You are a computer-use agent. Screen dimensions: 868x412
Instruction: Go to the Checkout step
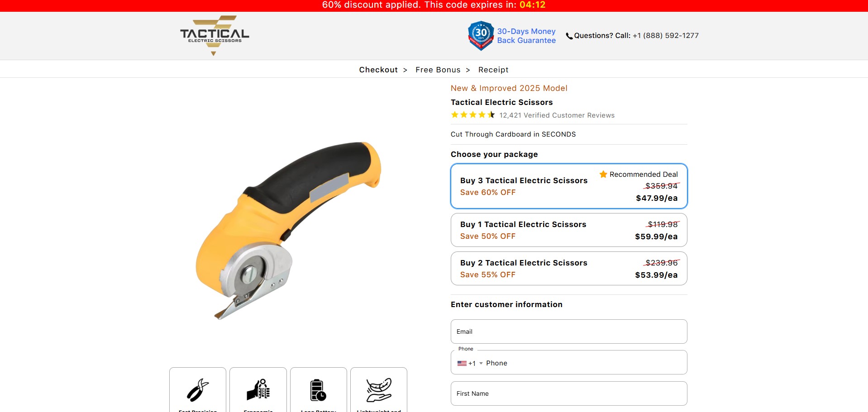[378, 70]
